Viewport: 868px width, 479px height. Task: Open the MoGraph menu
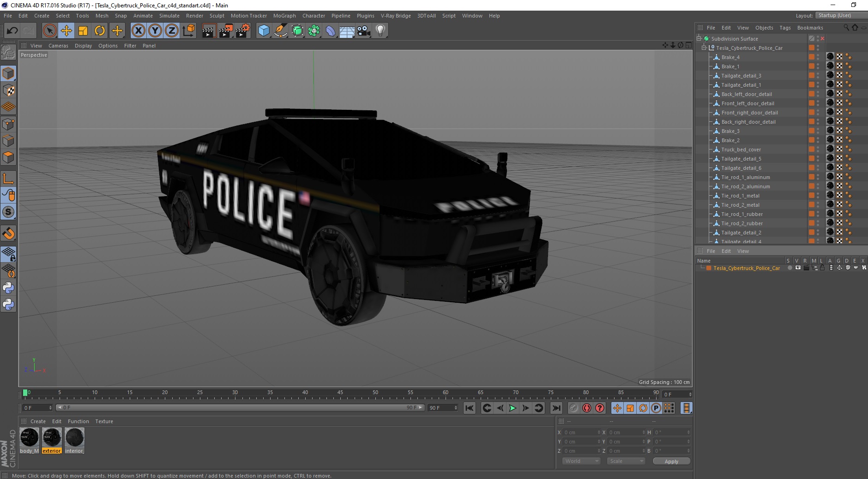tap(284, 16)
